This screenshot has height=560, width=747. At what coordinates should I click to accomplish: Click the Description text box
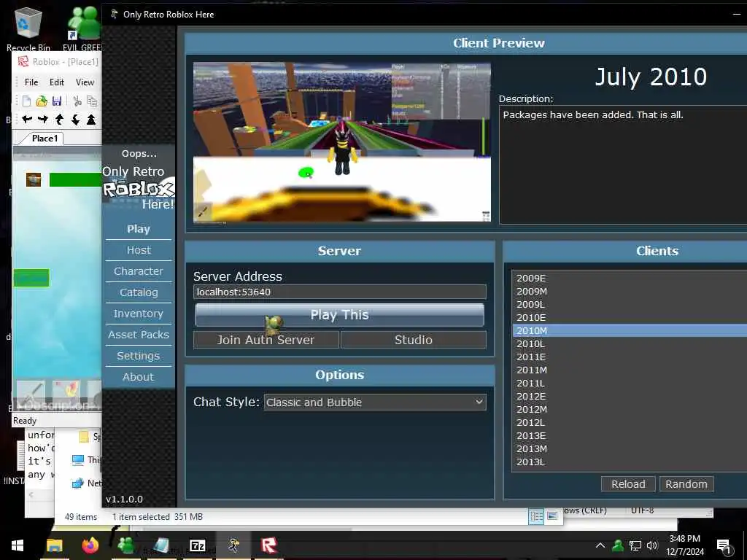[x=623, y=165]
